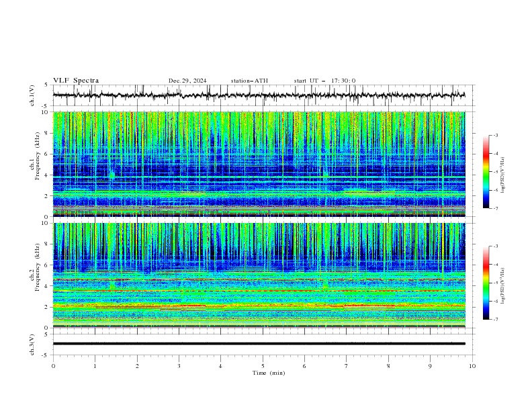Click the ch.2 colorbar 'log(PSD)(V²/Hz)' label

tap(503, 286)
